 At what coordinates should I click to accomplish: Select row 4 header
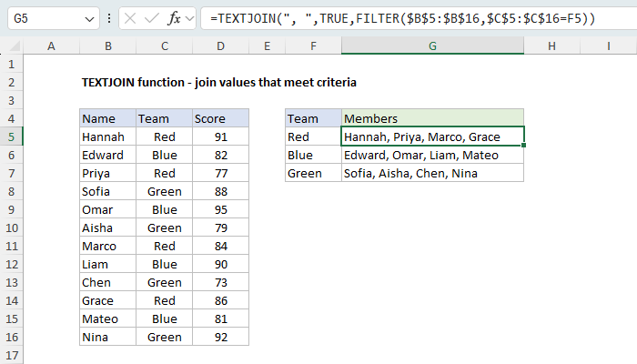pyautogui.click(x=11, y=118)
